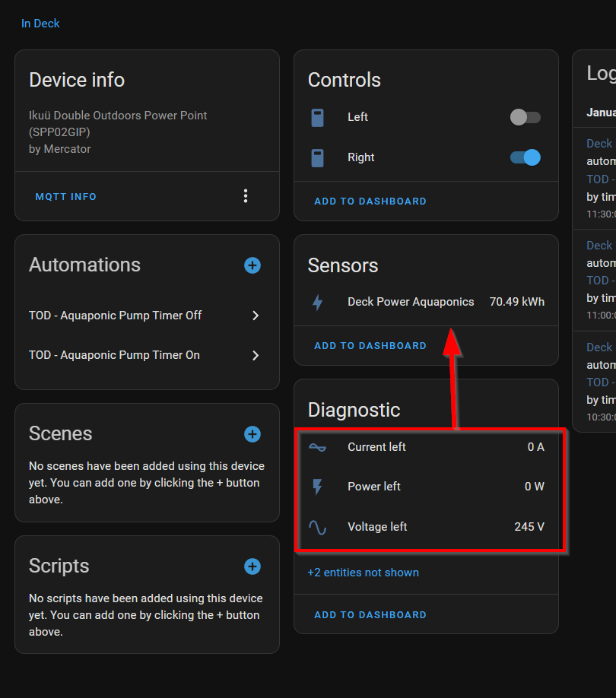Select the Deck Power Aquaponics sensor row
The image size is (616, 698).
click(x=411, y=302)
